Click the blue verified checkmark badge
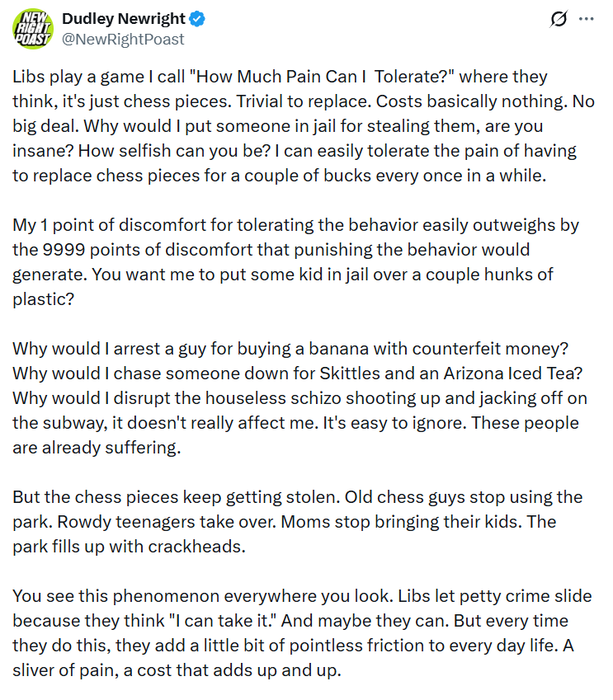Viewport: 613px width, 700px height. point(197,19)
